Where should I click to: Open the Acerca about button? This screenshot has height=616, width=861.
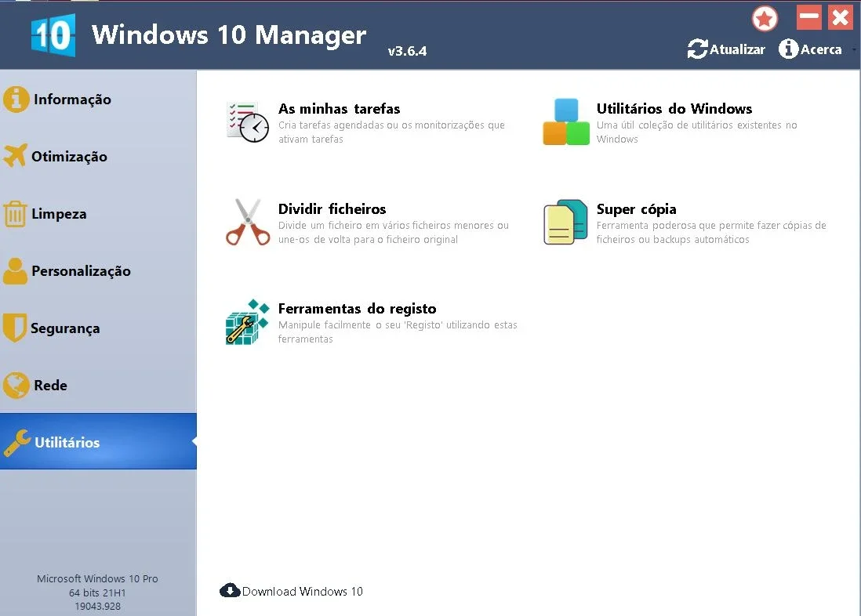tap(811, 49)
